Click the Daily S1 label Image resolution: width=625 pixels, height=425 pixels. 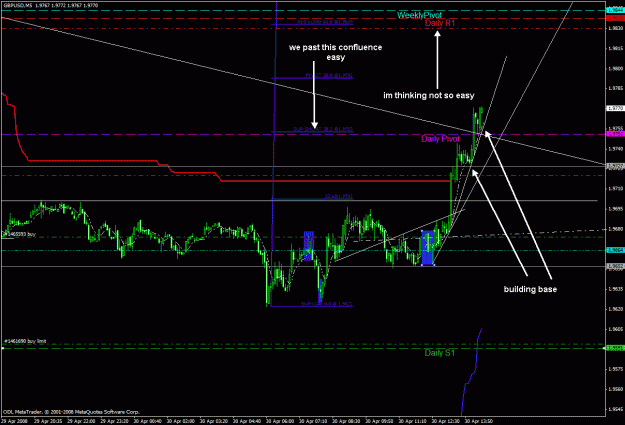pos(439,352)
